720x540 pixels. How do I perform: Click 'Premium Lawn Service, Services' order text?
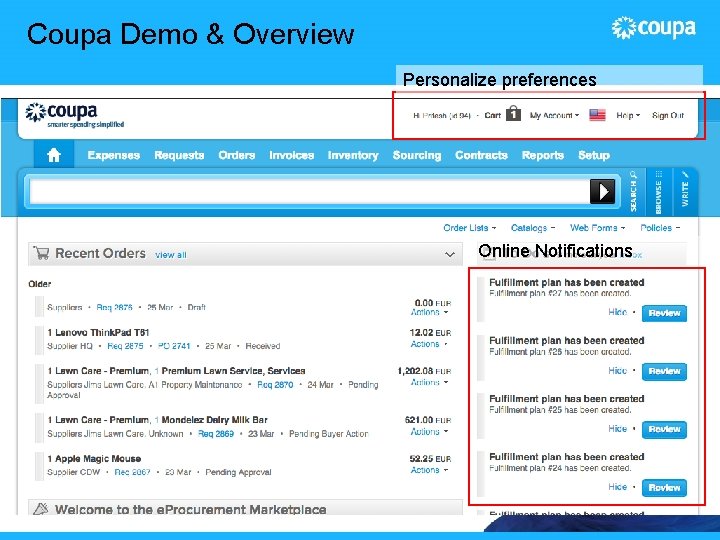click(x=233, y=371)
